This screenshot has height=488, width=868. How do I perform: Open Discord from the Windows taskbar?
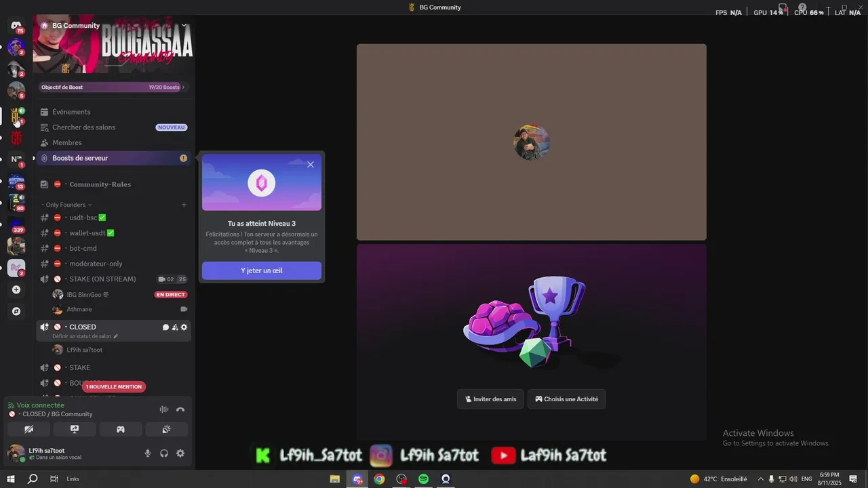click(357, 479)
